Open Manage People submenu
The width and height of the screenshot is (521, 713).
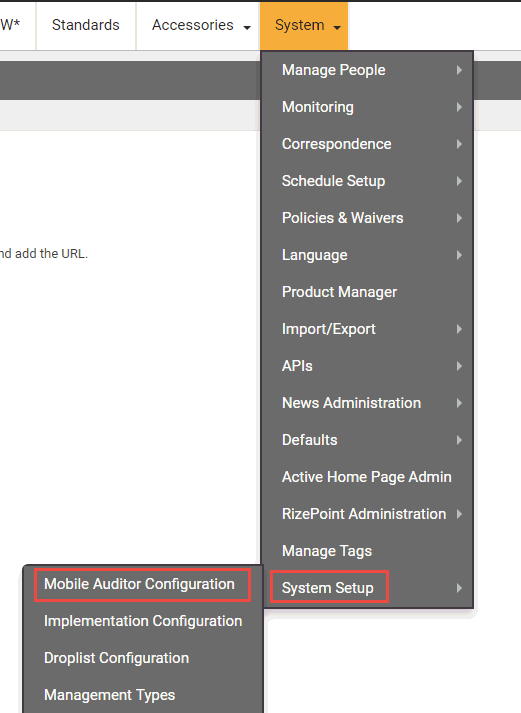(x=368, y=70)
